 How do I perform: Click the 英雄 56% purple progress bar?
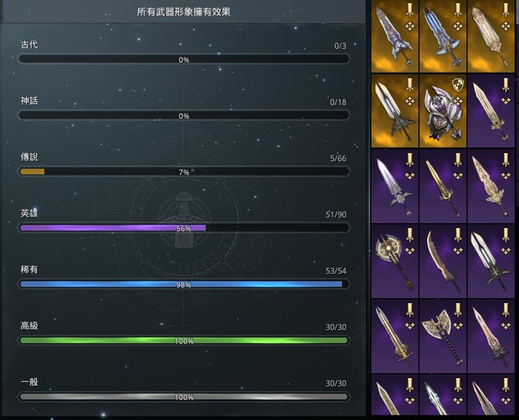(x=184, y=228)
